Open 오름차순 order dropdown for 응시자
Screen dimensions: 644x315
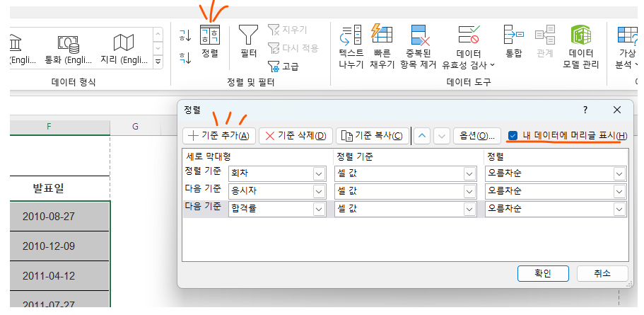619,191
